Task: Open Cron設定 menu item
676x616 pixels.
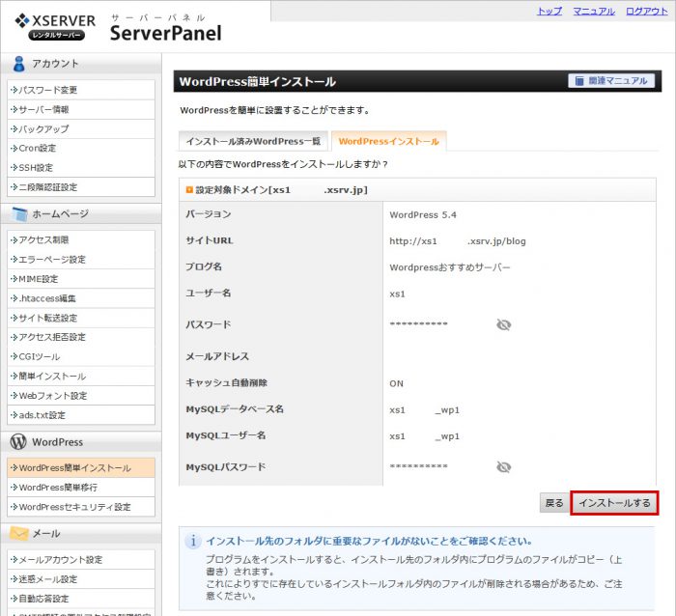Action: (x=81, y=149)
